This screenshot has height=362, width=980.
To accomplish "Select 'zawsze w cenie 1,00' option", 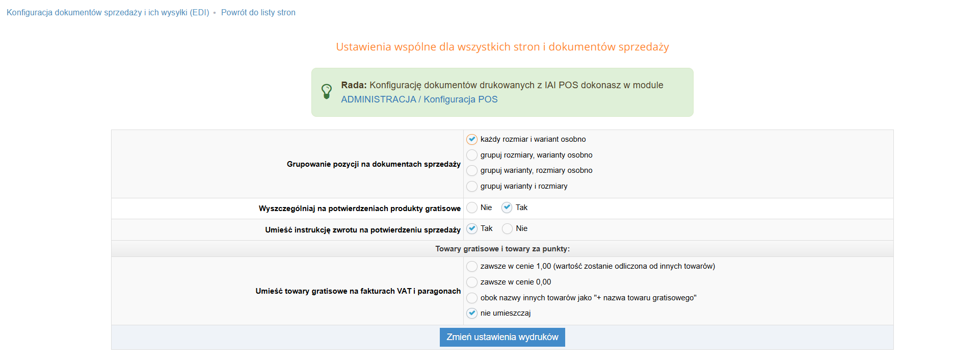I will tap(472, 266).
